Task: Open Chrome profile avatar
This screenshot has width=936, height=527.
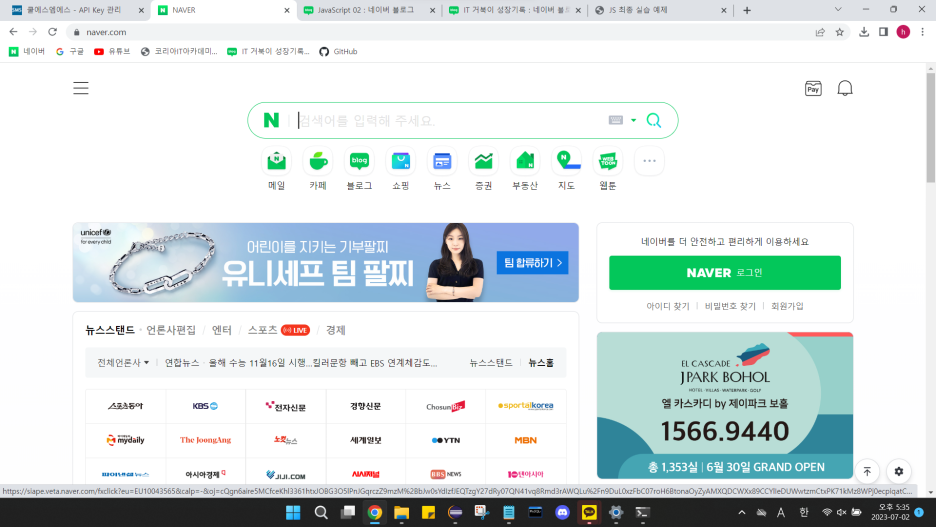Action: point(903,32)
